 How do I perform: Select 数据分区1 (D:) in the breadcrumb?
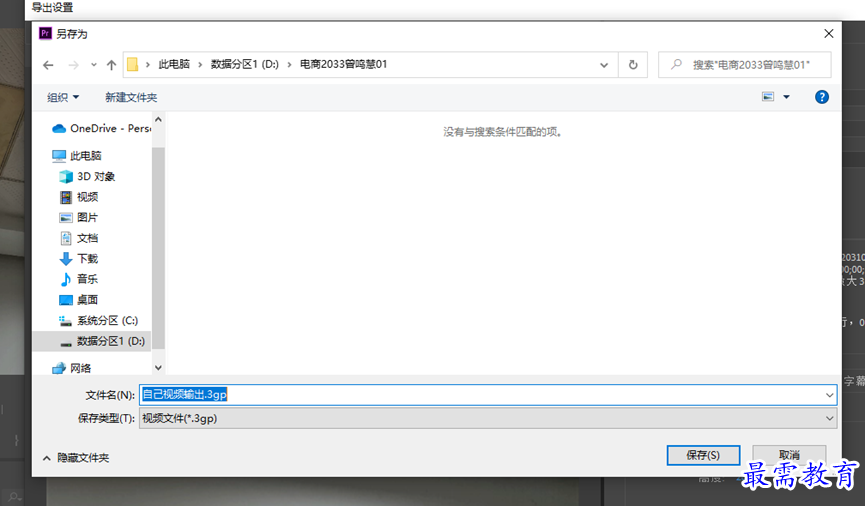tap(245, 64)
